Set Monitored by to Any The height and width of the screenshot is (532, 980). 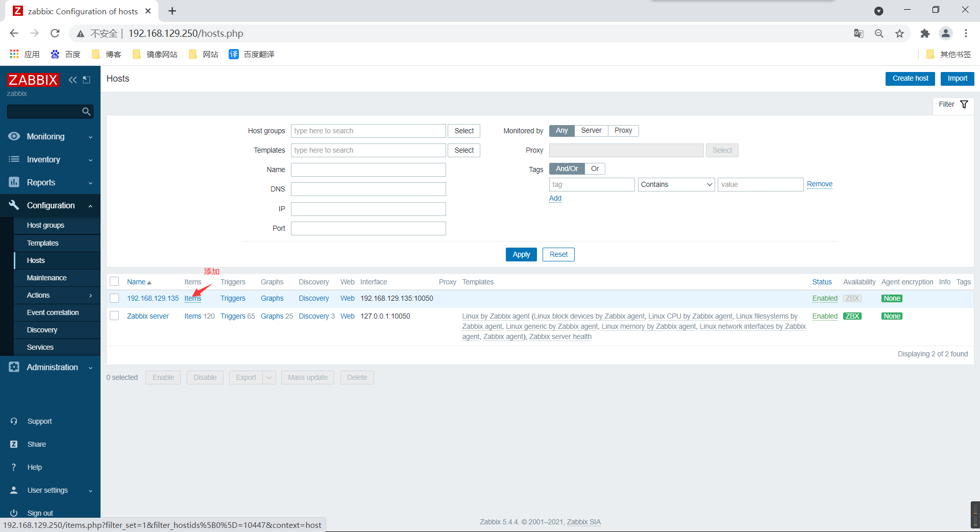561,131
